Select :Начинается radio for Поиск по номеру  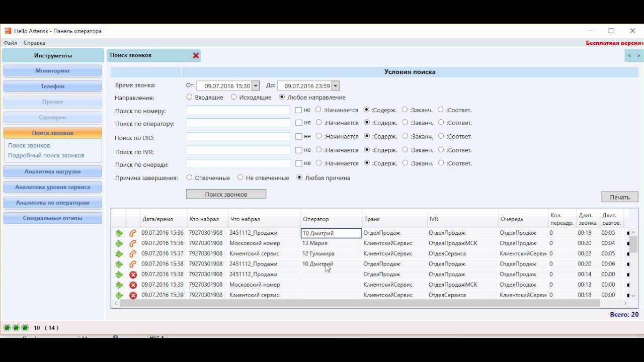(318, 110)
